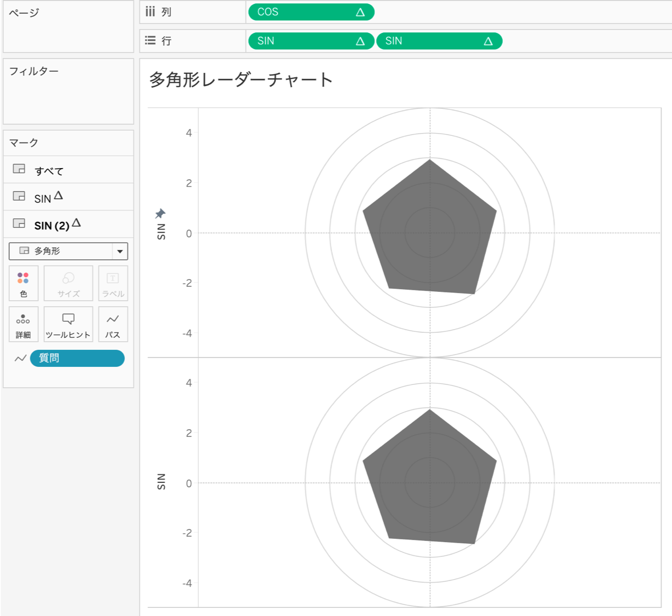Open the 多角形 mark type dropdown

68,251
